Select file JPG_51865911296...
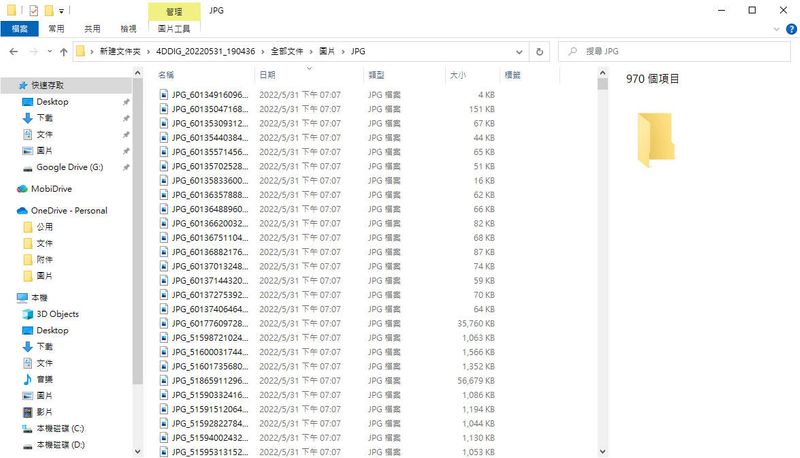 pos(210,380)
